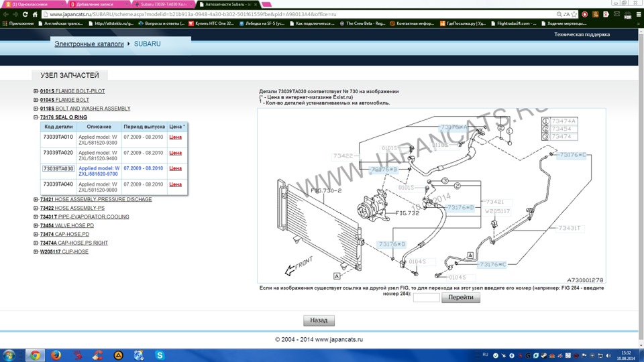Launch Firefox from the taskbar

coord(56,355)
